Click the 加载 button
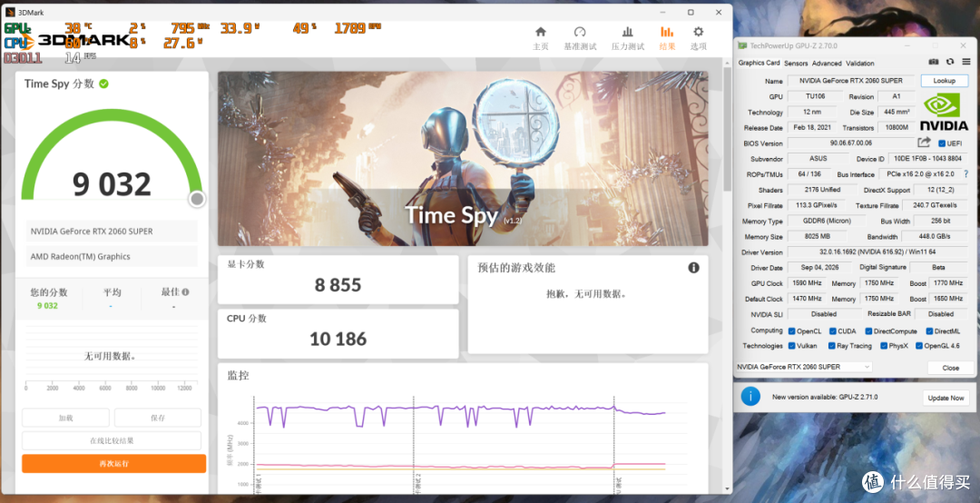The height and width of the screenshot is (503, 980). pyautogui.click(x=65, y=418)
